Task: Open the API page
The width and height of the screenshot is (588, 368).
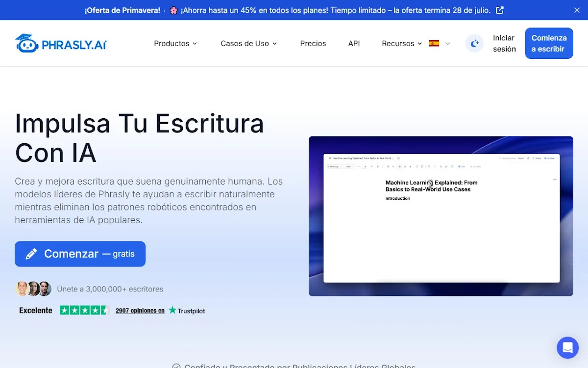Action: coord(354,43)
